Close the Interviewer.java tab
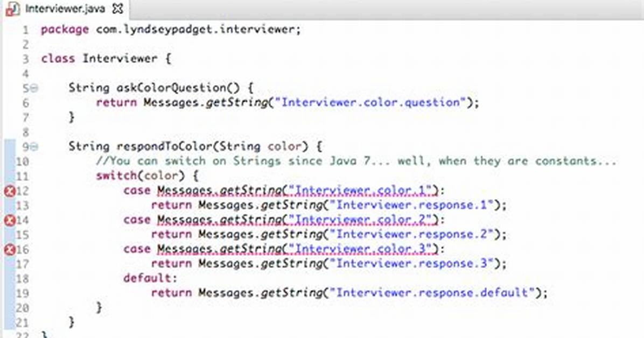The width and height of the screenshot is (644, 338). point(118,9)
